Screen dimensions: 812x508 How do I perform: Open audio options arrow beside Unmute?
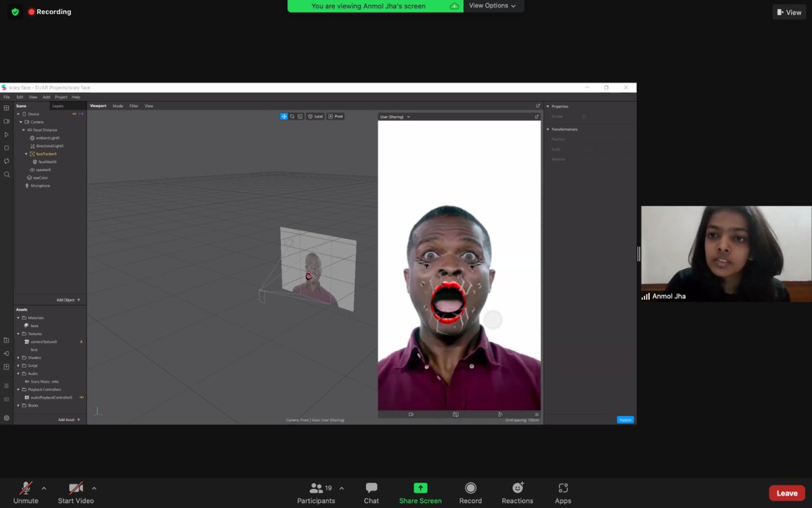(44, 488)
